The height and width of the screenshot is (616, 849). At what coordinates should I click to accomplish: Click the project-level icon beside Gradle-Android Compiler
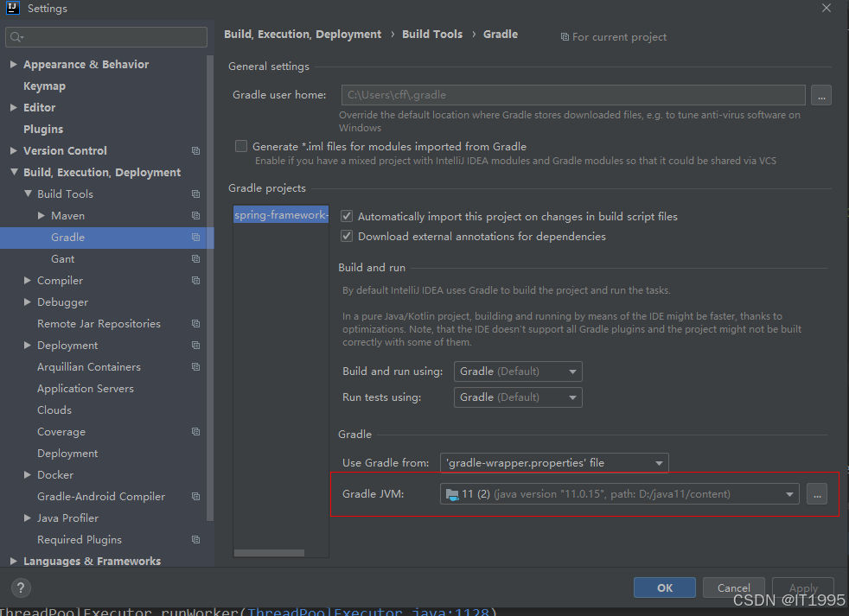[196, 497]
